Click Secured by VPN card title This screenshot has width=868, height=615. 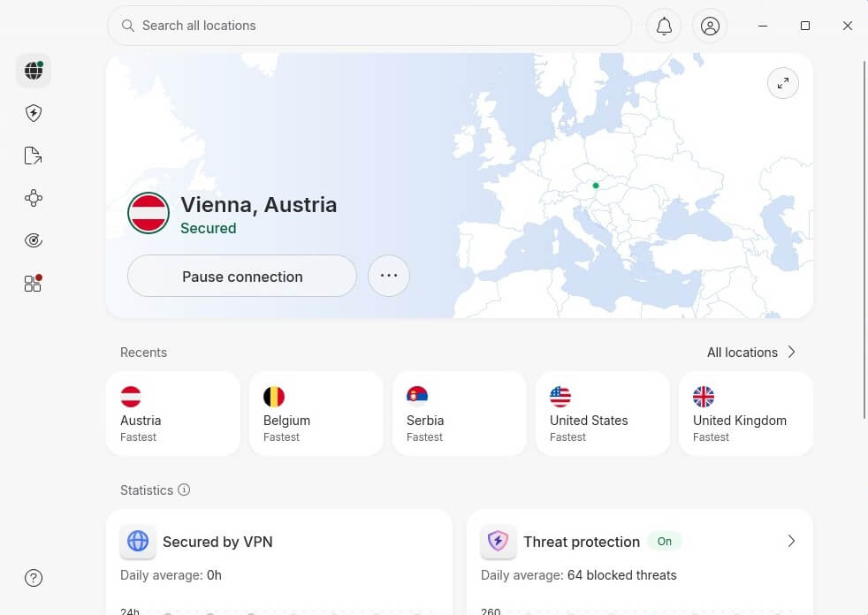pyautogui.click(x=217, y=542)
